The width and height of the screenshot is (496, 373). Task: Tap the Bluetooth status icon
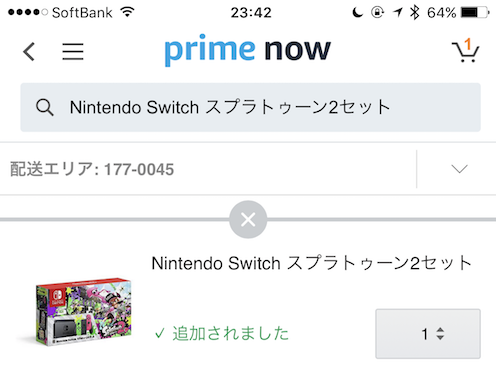(415, 13)
